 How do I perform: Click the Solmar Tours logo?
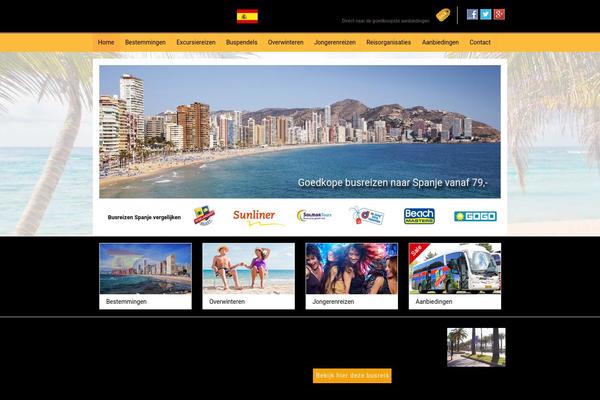pos(314,216)
